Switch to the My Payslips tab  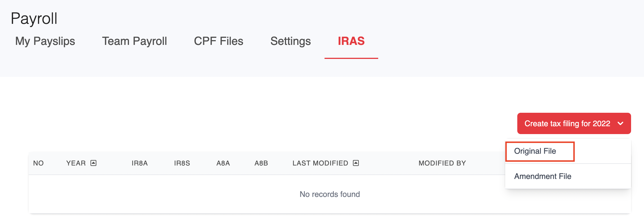click(x=45, y=41)
